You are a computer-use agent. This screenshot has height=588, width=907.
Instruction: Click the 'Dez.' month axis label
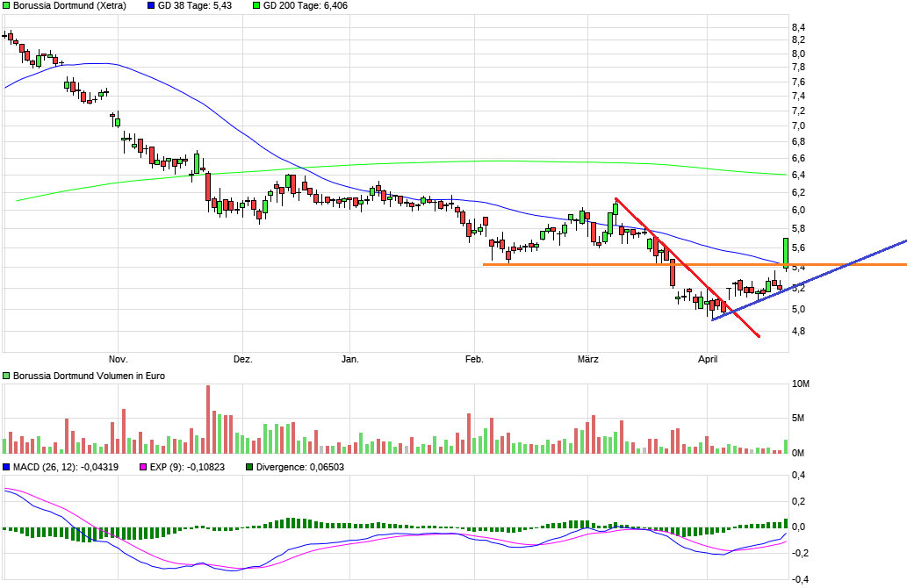pos(243,359)
